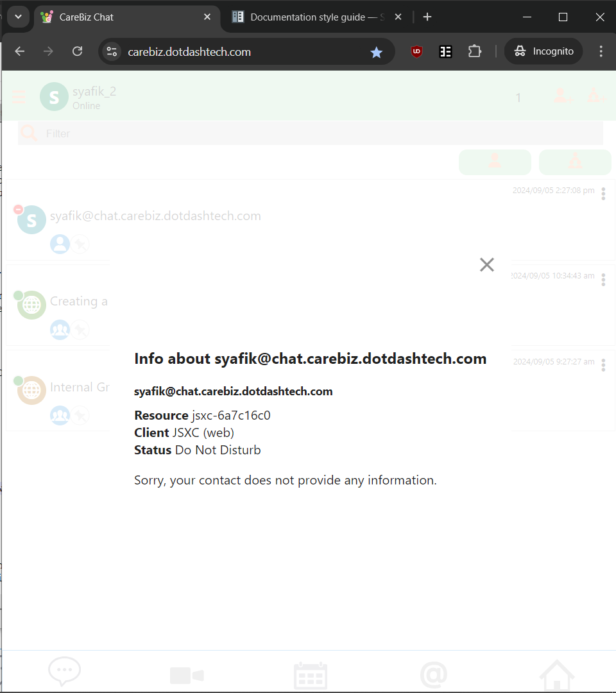This screenshot has width=616, height=693.
Task: Open Chrome three-dot menu
Action: click(601, 51)
